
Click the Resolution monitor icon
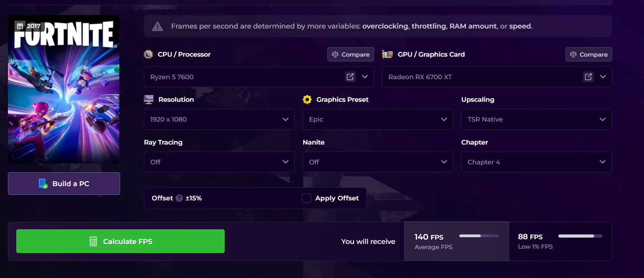[x=149, y=99]
